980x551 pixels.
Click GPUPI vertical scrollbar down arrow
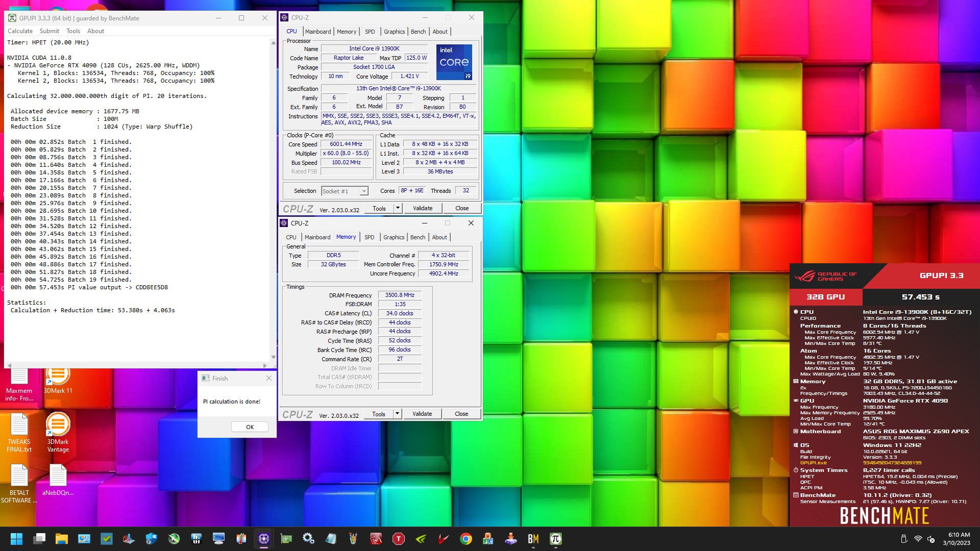(x=273, y=357)
